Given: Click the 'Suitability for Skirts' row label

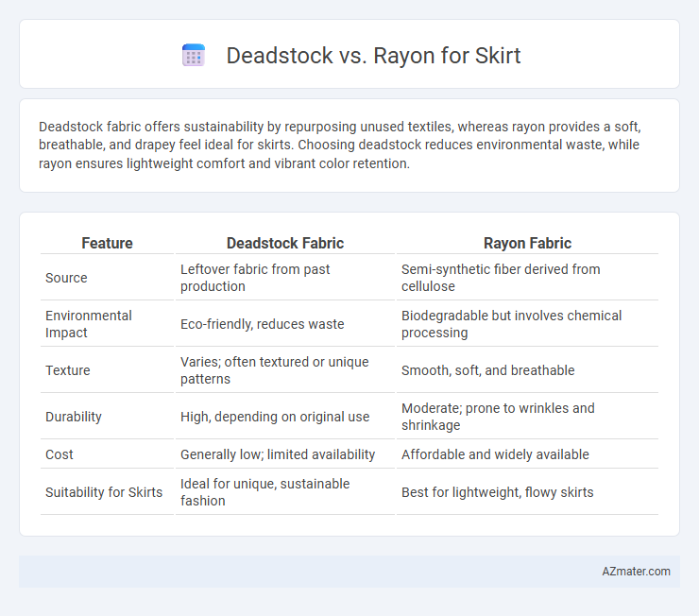Looking at the screenshot, I should coord(104,492).
